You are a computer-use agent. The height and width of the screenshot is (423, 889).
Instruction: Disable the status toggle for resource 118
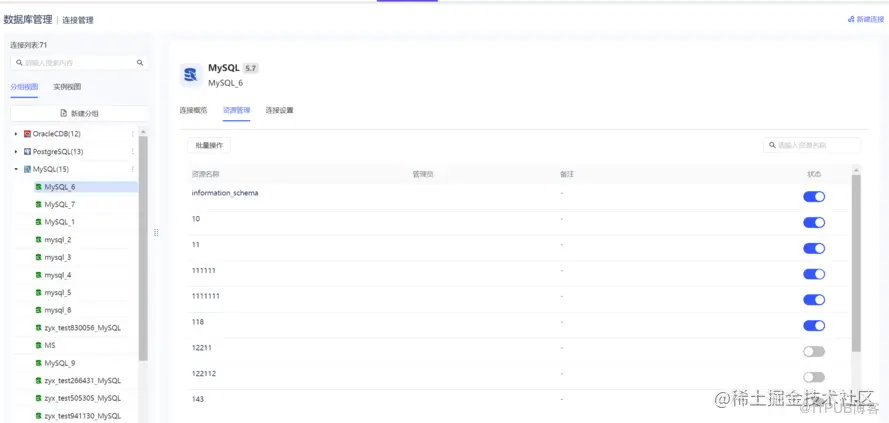814,325
